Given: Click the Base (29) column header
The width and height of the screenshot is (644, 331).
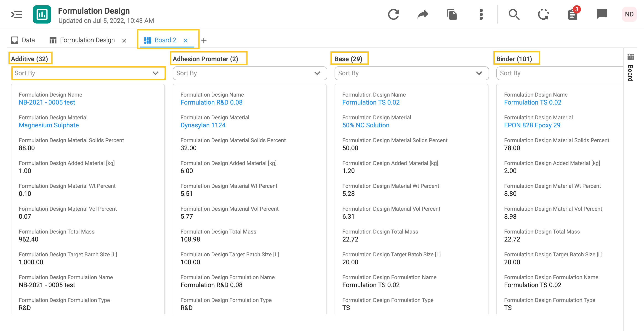Looking at the screenshot, I should (x=348, y=59).
